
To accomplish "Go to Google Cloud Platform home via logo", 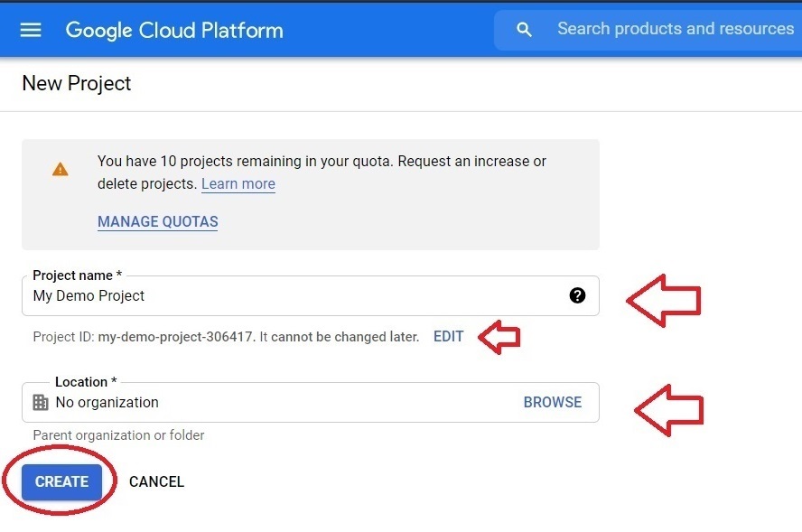I will (x=174, y=30).
